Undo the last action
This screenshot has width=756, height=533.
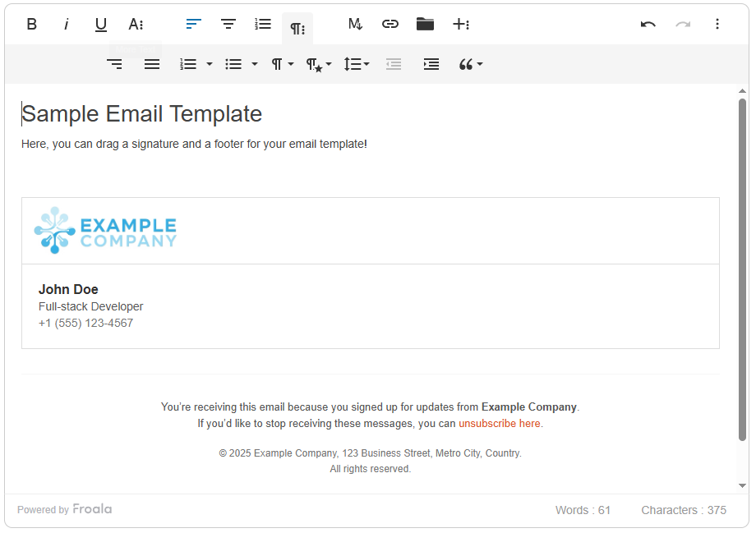pyautogui.click(x=648, y=25)
